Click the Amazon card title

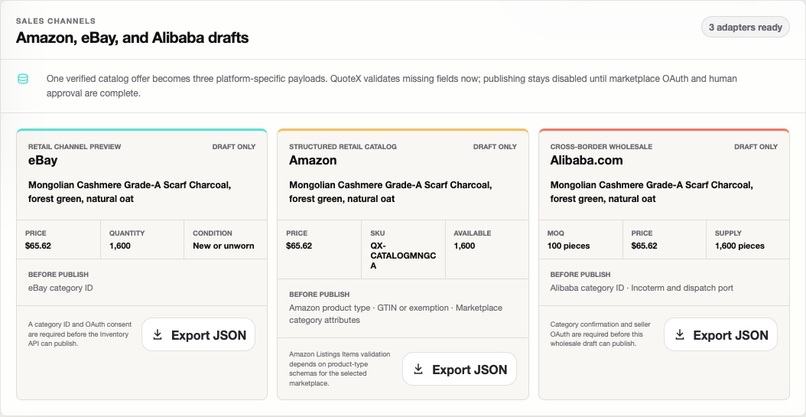(x=313, y=160)
